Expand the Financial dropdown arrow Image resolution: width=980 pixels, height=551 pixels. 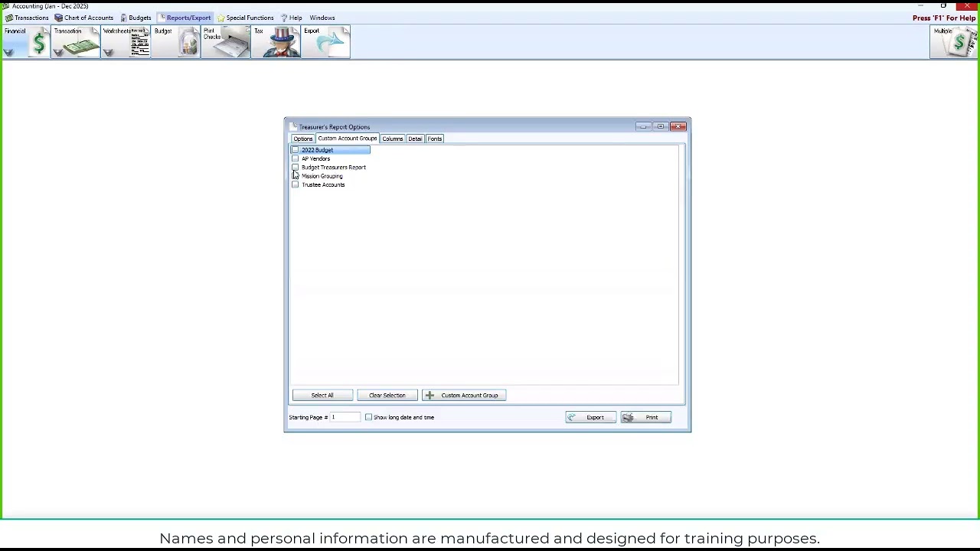coord(8,52)
